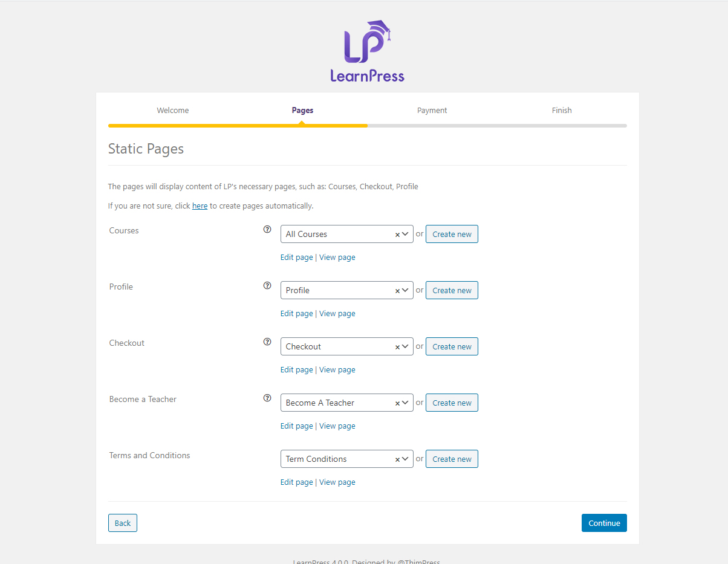This screenshot has height=564, width=728.
Task: Click the help icon beside Profile
Action: 267,286
